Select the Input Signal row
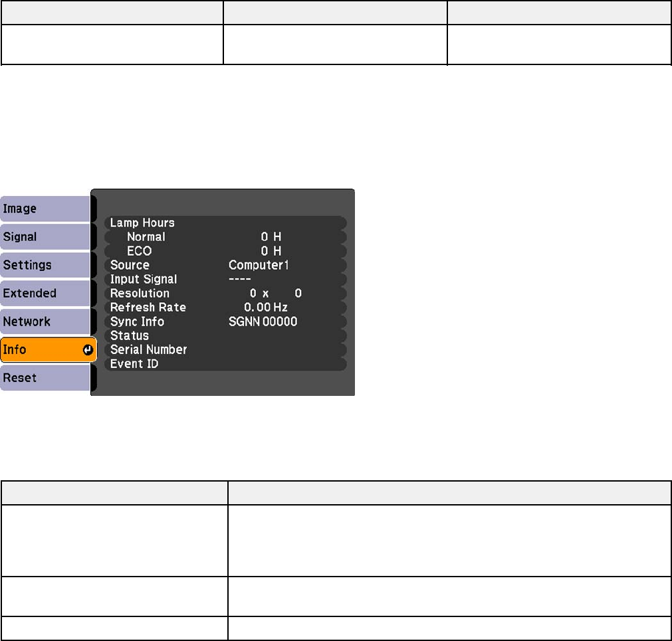Viewport: 672px width, 641px height. coord(225,279)
